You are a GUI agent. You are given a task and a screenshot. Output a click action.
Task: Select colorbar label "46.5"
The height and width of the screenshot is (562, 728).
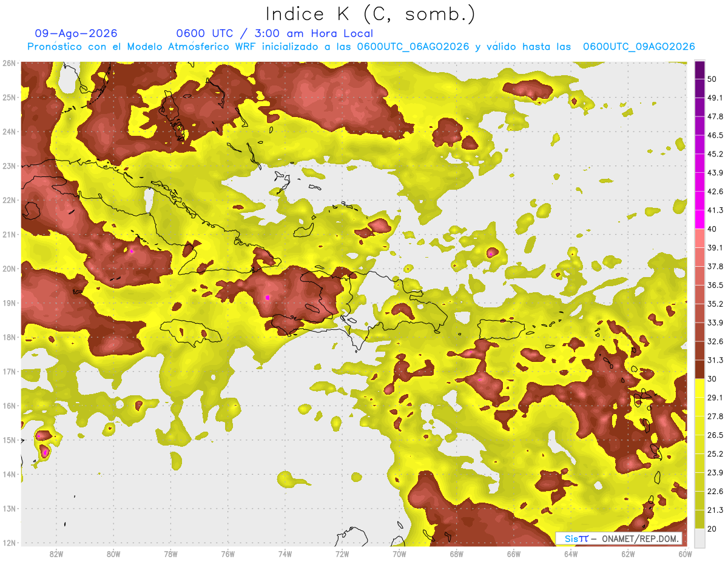715,135
